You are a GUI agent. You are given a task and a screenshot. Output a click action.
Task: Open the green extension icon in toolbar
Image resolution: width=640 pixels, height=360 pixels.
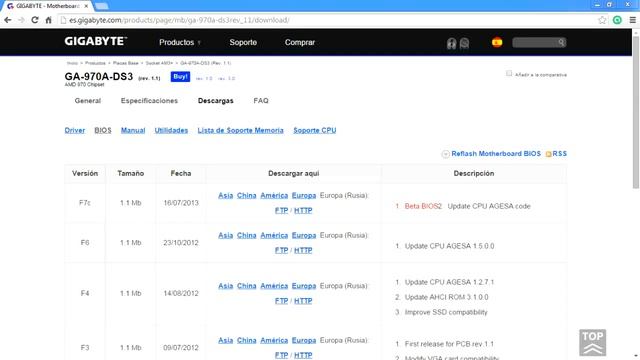coord(617,20)
